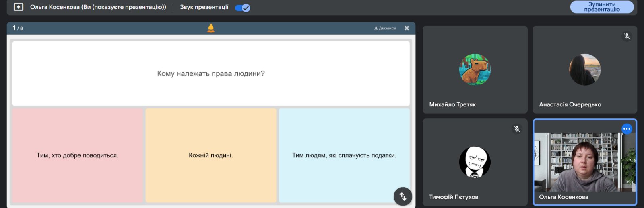This screenshot has height=208, width=644.
Task: Open more options dots on Ольга Косенкова tile
Action: 627,129
